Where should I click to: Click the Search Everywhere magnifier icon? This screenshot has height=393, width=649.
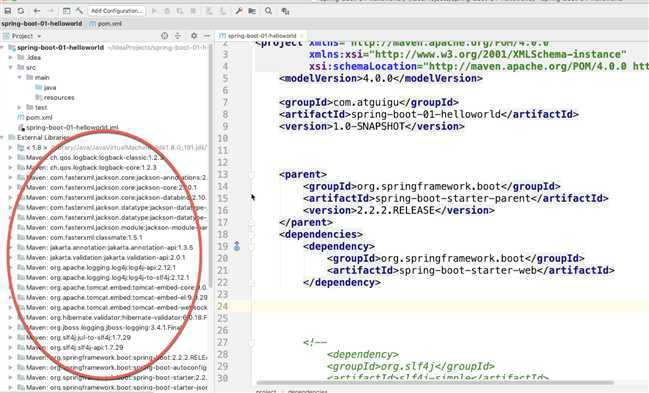(269, 11)
